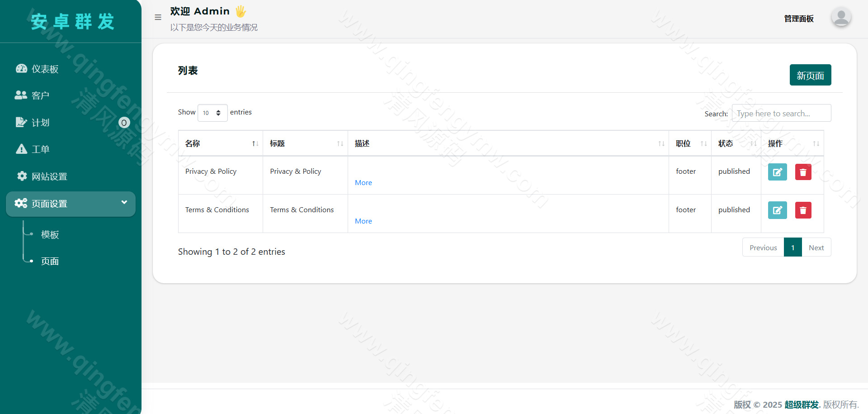This screenshot has width=868, height=414.
Task: Select pagination page 1
Action: [793, 247]
